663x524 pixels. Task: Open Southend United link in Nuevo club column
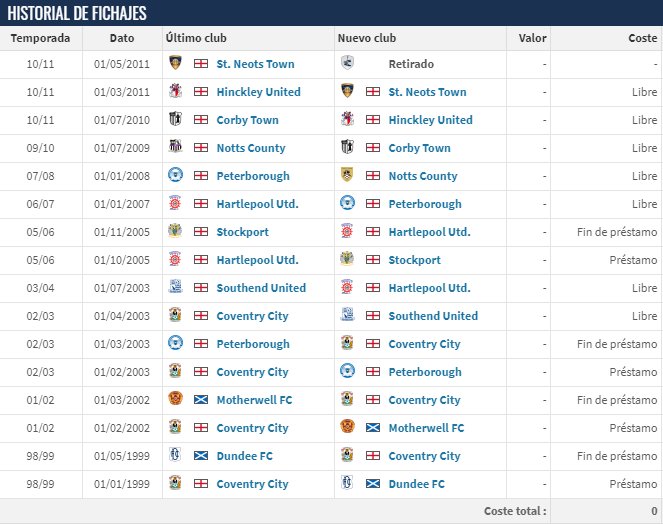point(433,316)
